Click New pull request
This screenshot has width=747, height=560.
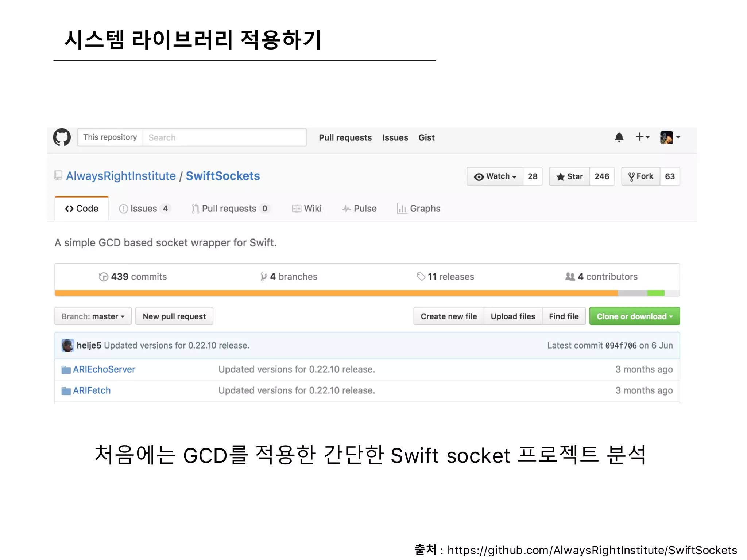174,316
